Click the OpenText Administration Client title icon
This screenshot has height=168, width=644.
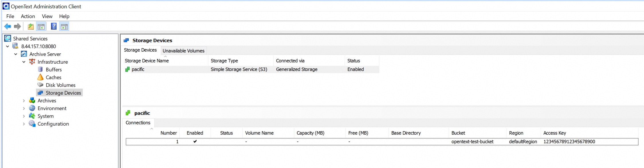pyautogui.click(x=6, y=6)
